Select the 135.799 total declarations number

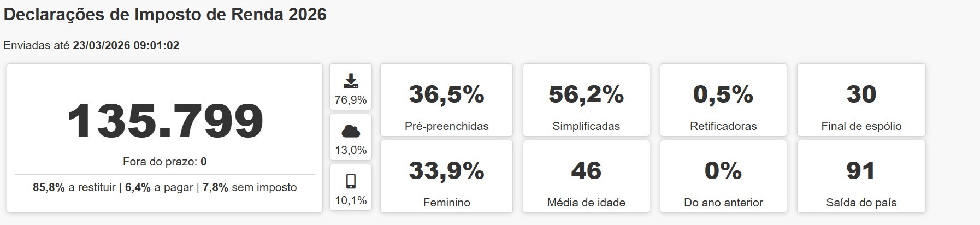[165, 121]
